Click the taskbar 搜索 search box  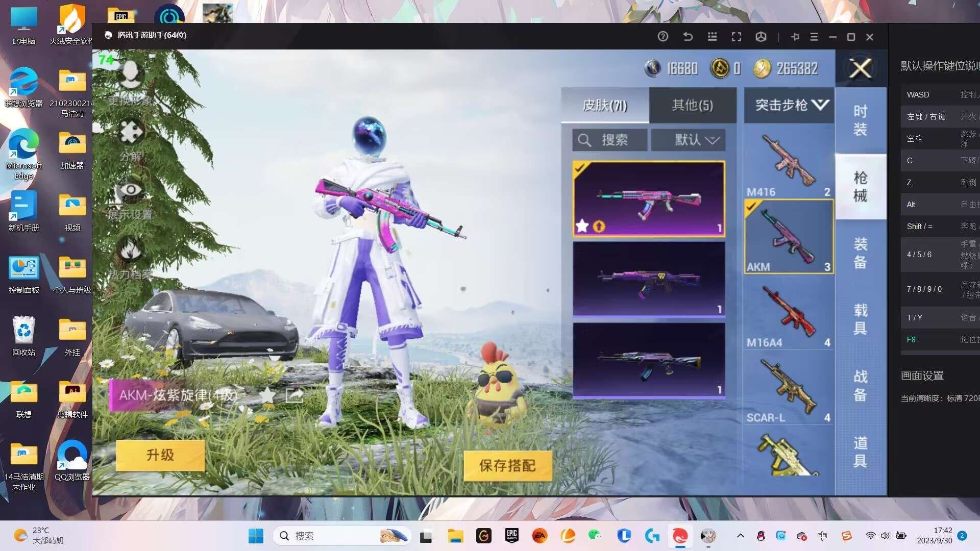point(342,536)
